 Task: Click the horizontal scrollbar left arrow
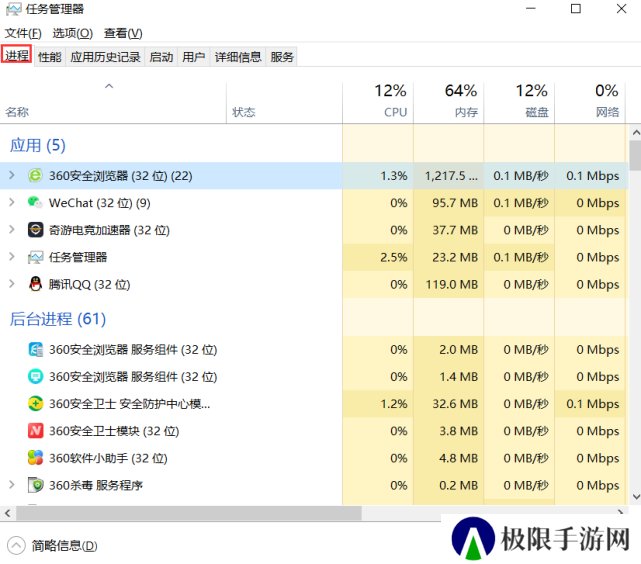[7, 513]
